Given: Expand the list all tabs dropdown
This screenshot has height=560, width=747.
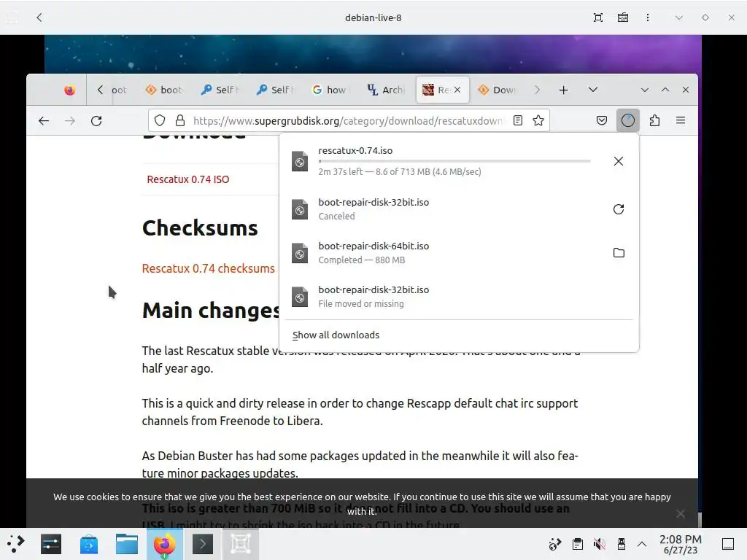Looking at the screenshot, I should pyautogui.click(x=592, y=90).
